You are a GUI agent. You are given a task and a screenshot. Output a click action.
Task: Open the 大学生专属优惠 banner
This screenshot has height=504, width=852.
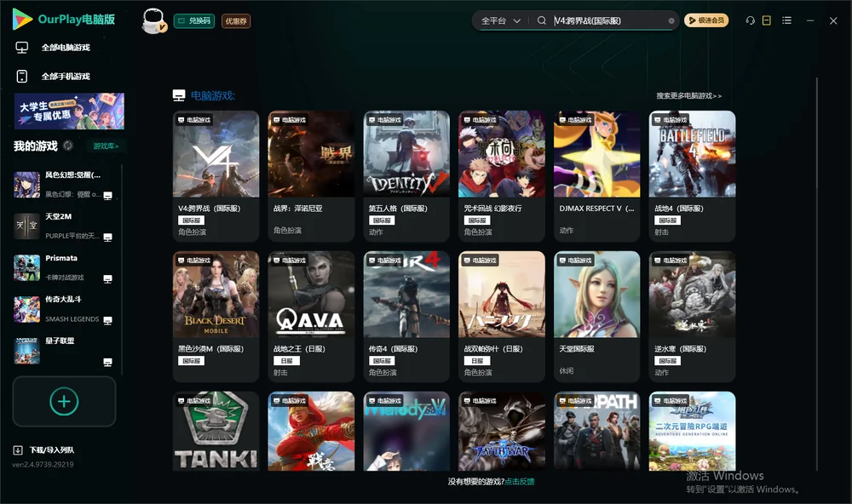(x=70, y=112)
